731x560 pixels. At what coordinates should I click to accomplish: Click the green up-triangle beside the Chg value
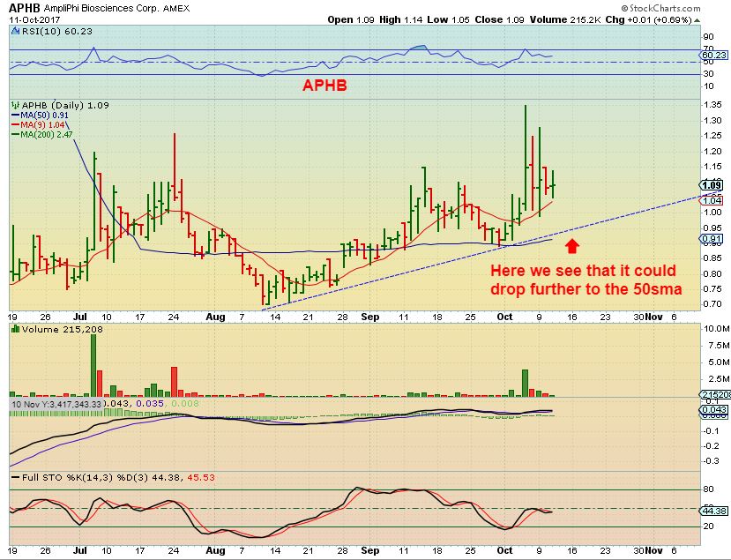point(697,20)
